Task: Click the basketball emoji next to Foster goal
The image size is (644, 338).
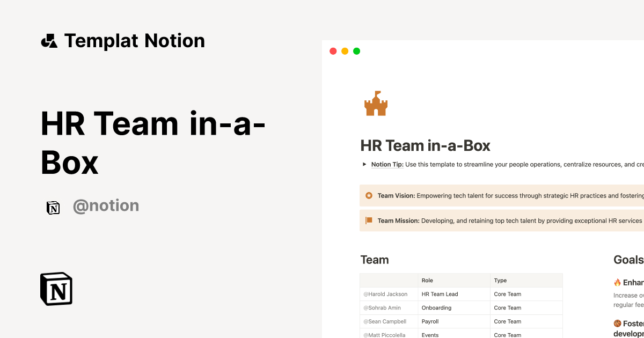Action: coord(618,323)
